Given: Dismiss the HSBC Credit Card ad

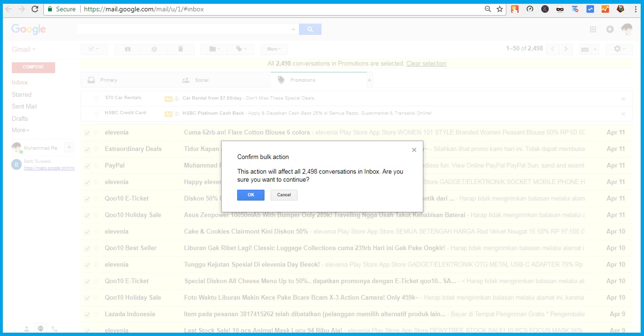Looking at the screenshot, I should tap(623, 114).
